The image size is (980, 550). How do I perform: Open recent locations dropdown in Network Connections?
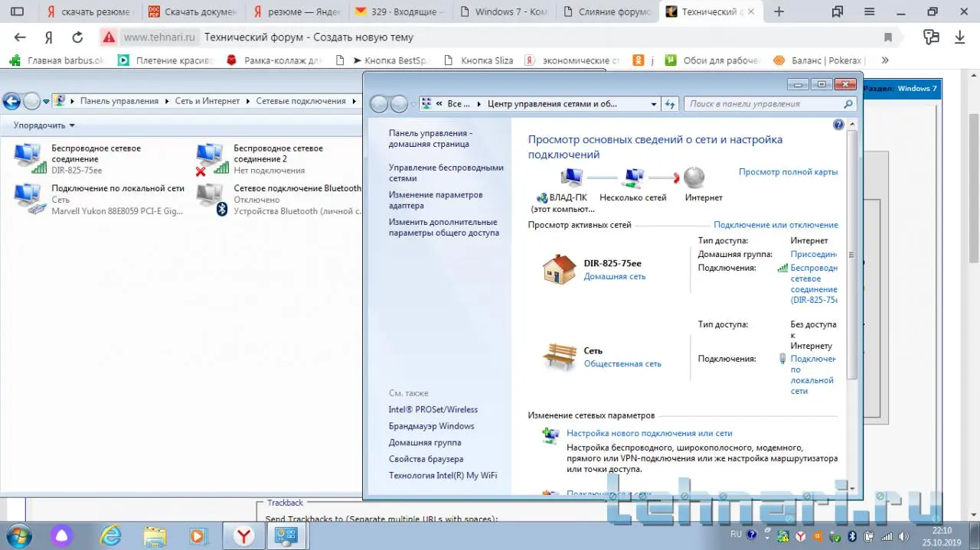point(47,101)
